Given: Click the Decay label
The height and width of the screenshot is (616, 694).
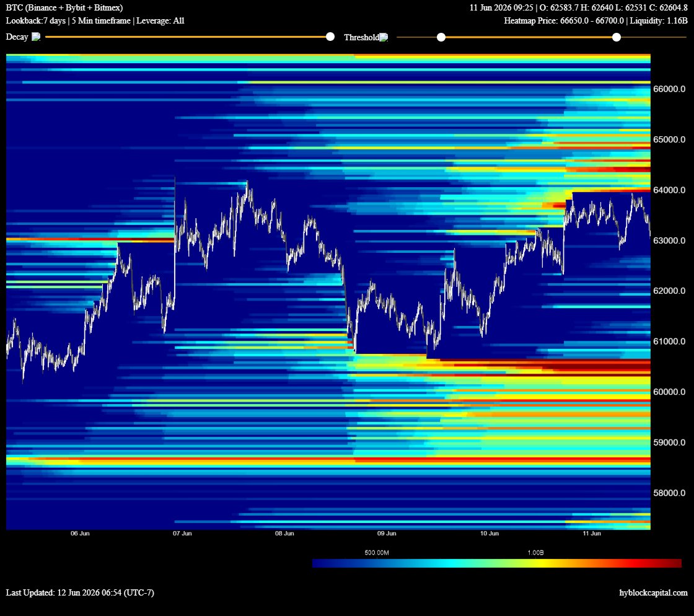Looking at the screenshot, I should 17,37.
